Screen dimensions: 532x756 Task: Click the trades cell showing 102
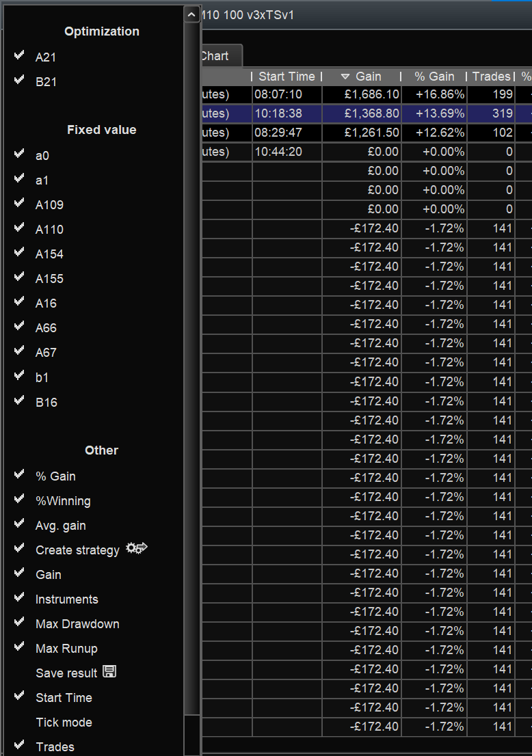(x=491, y=133)
